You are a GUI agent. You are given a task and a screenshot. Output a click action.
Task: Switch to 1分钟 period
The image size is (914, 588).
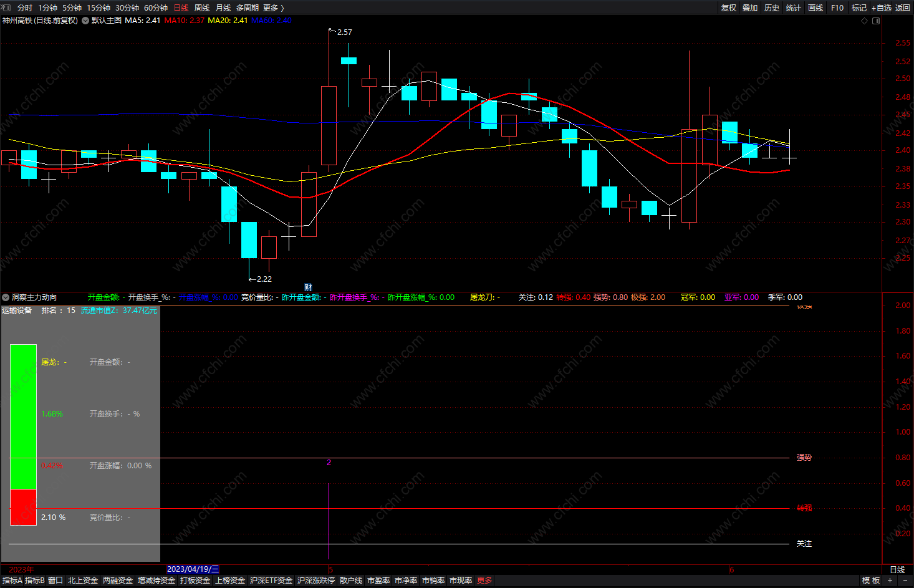[47, 7]
